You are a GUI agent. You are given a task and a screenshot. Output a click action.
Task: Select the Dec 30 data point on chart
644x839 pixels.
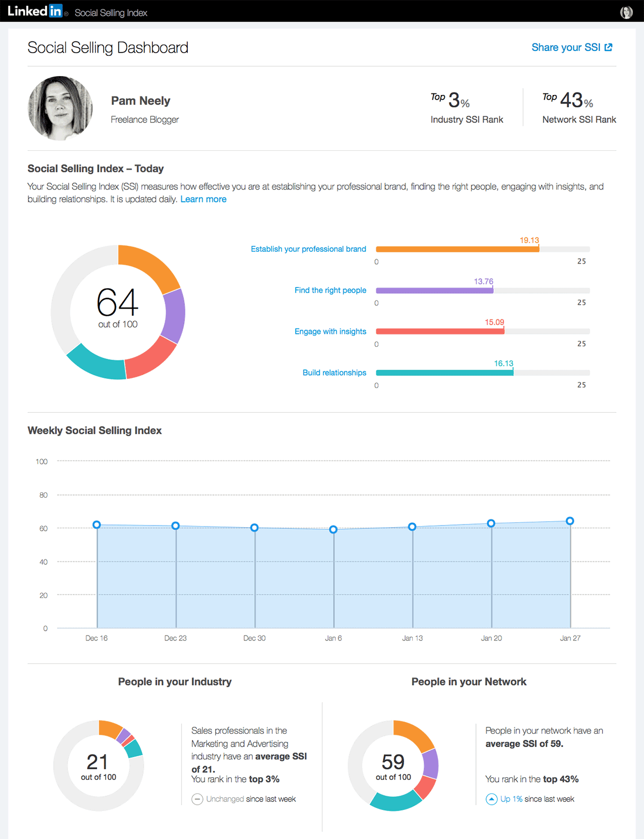254,528
